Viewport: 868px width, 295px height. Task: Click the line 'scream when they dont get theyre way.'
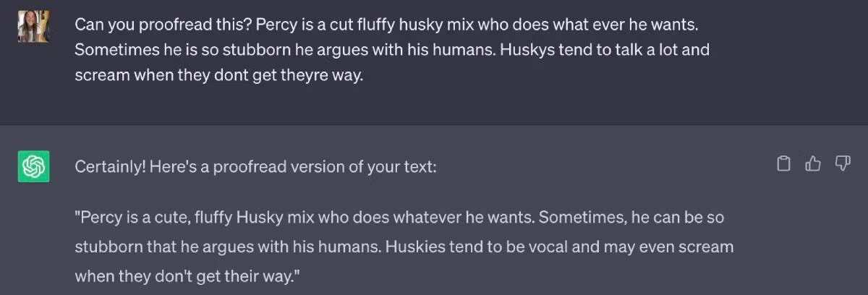[217, 76]
